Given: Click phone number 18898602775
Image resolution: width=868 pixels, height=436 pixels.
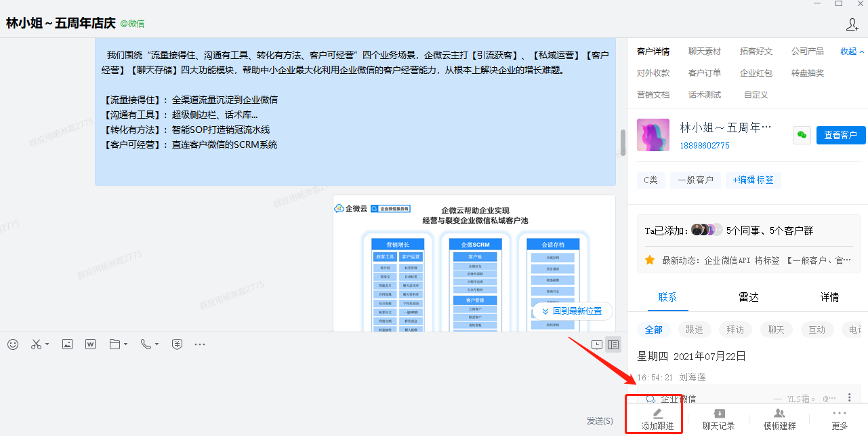Looking at the screenshot, I should click(705, 146).
